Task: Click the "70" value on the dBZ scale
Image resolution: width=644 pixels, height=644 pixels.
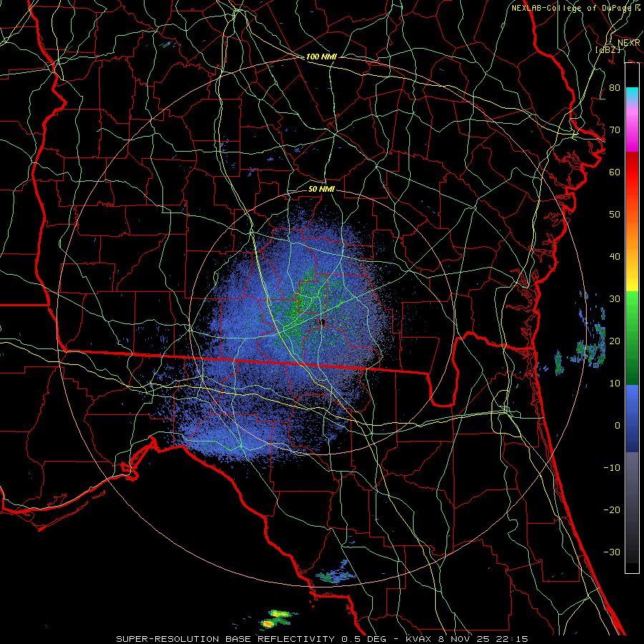Action: click(615, 130)
